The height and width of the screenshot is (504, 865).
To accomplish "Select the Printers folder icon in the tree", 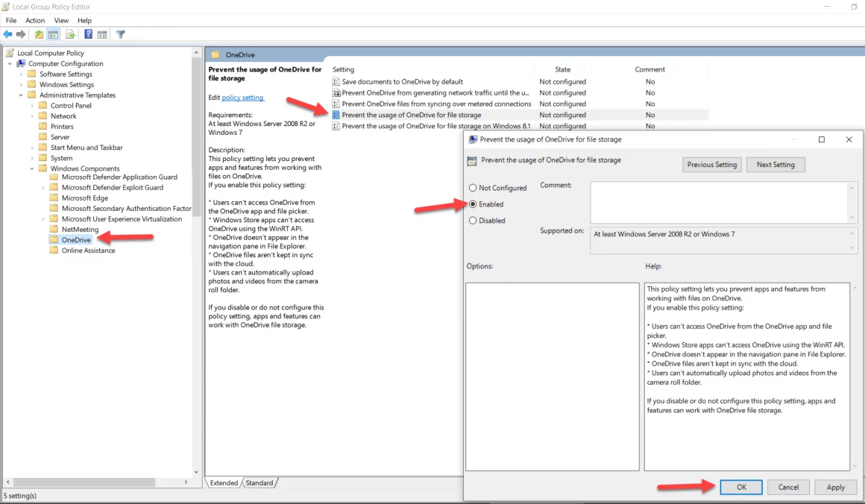I will click(x=43, y=126).
